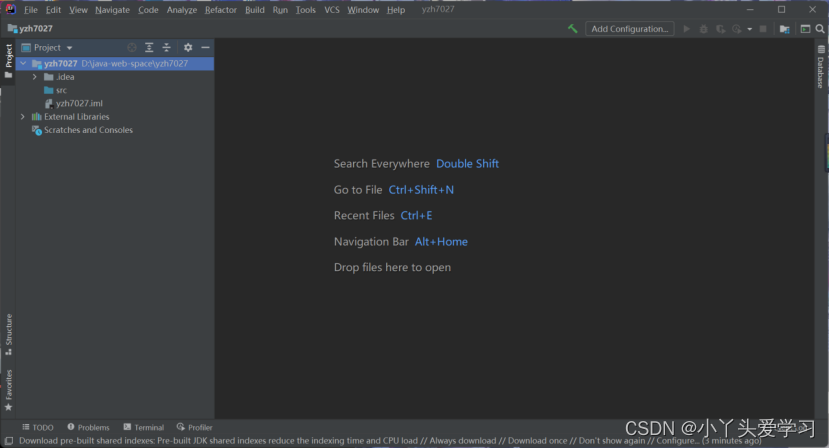Viewport: 830px width, 448px height.
Task: Open the Problems tool window
Action: click(x=88, y=427)
